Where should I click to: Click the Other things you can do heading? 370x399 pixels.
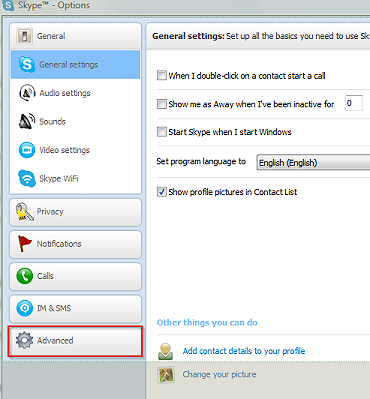pos(207,323)
